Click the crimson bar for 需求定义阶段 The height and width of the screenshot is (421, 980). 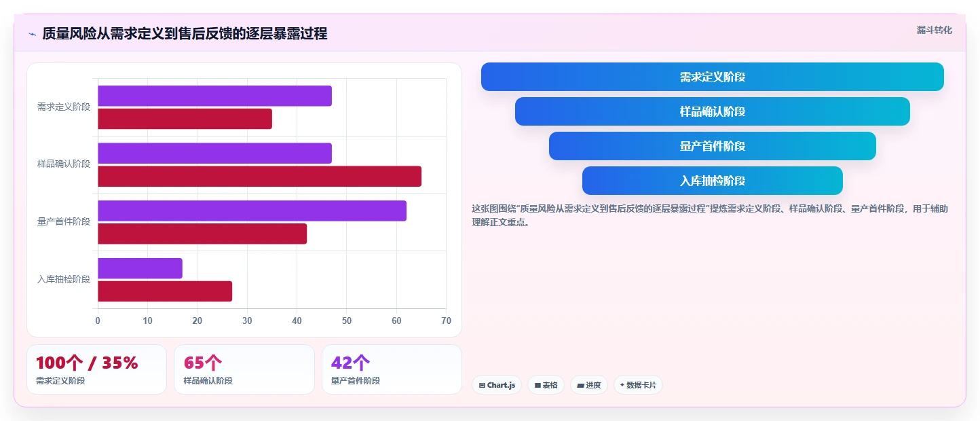pyautogui.click(x=185, y=119)
